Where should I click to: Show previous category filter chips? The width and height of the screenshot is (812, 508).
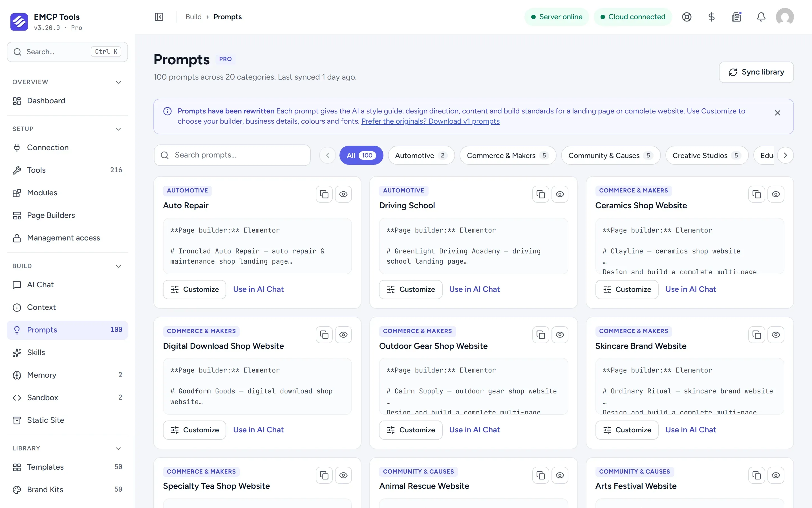click(x=328, y=155)
